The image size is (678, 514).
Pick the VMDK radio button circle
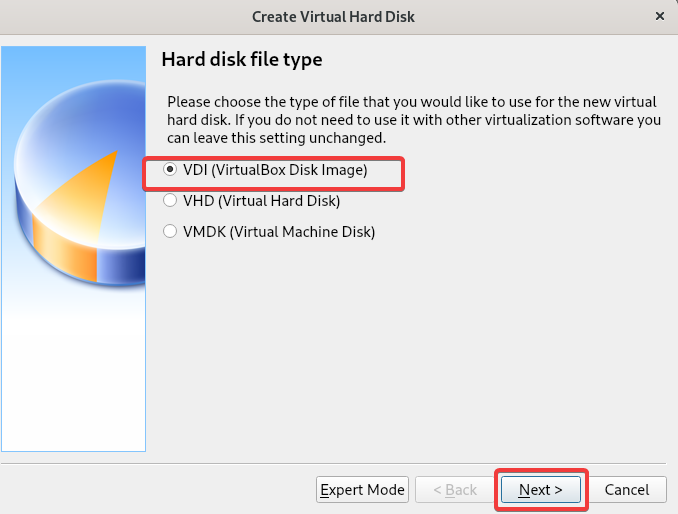170,231
